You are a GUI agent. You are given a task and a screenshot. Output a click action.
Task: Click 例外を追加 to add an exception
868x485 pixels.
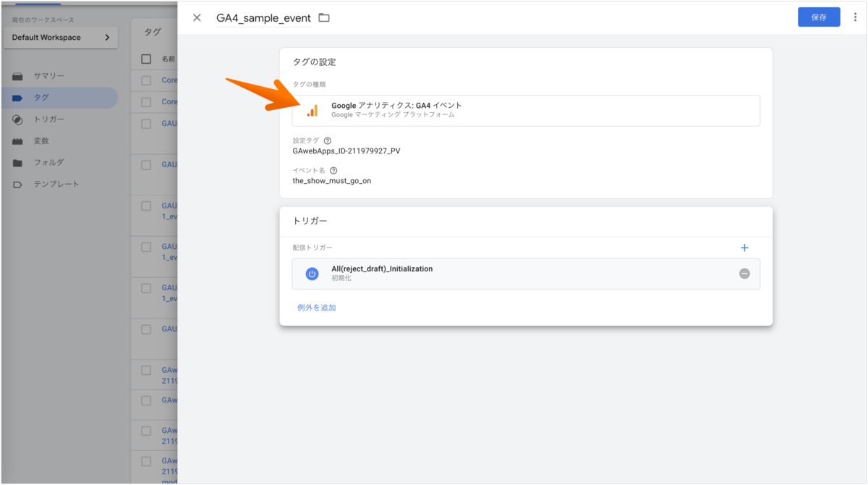pyautogui.click(x=317, y=308)
